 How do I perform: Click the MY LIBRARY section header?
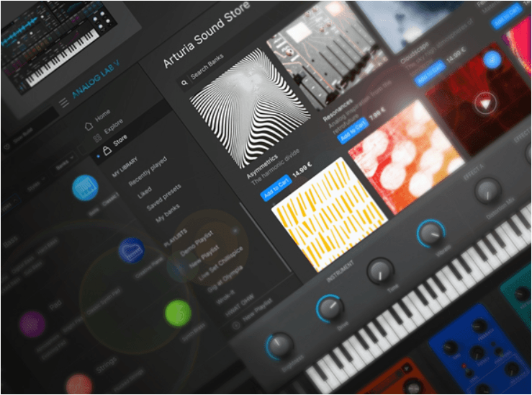coord(125,167)
